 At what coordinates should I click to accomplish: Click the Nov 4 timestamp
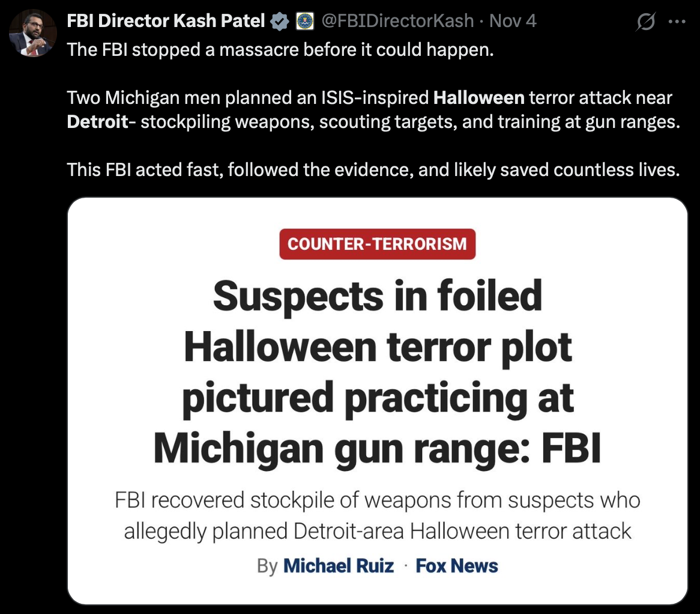pos(513,21)
